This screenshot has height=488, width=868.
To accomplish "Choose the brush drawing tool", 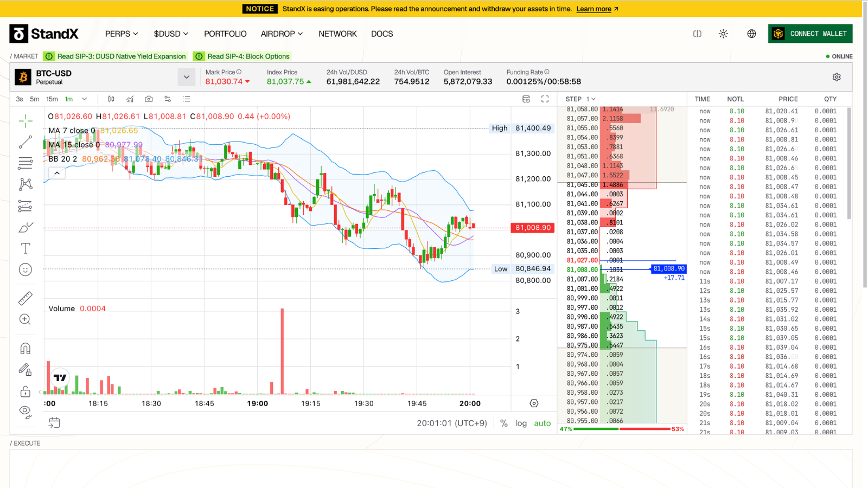I will pos(25,227).
